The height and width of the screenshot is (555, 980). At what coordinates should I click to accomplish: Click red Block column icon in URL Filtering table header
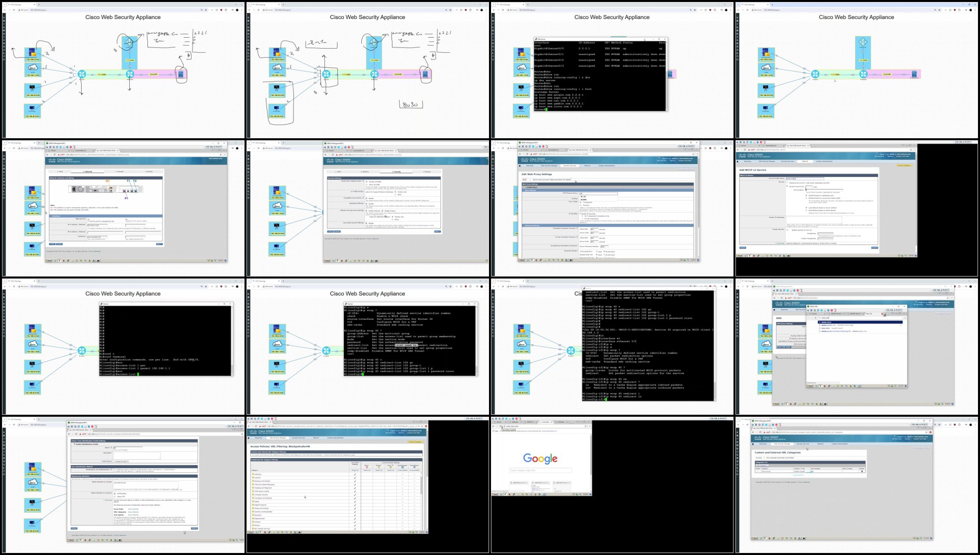click(367, 467)
